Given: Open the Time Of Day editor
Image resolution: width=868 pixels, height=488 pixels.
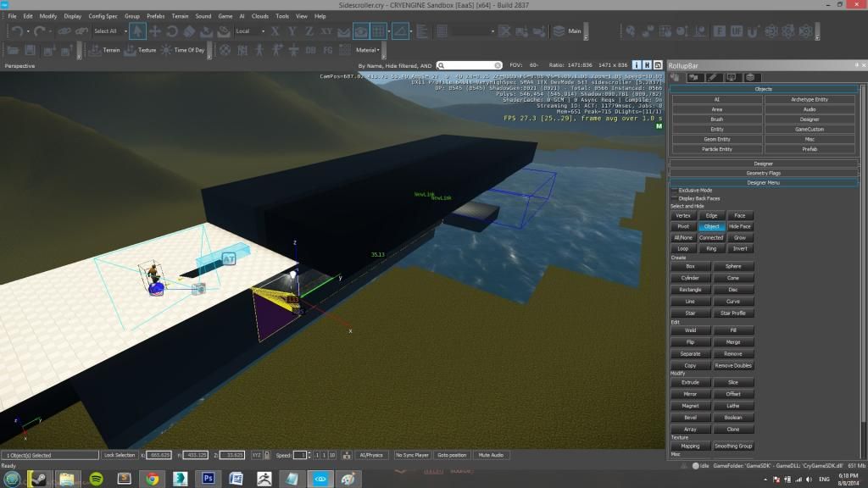Looking at the screenshot, I should [189, 50].
